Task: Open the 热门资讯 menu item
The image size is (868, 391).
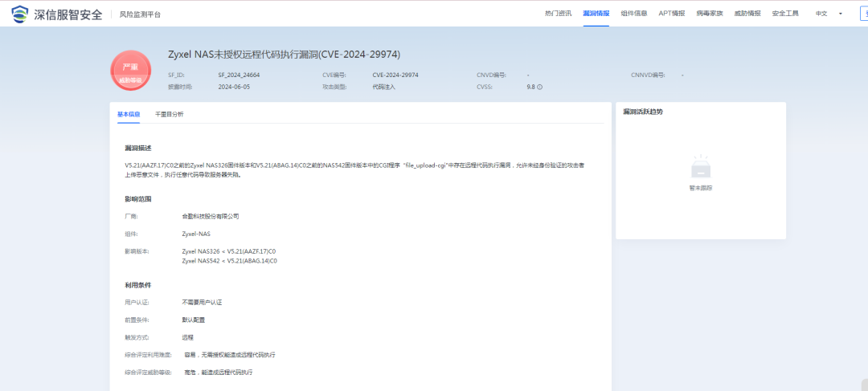Action: (558, 14)
